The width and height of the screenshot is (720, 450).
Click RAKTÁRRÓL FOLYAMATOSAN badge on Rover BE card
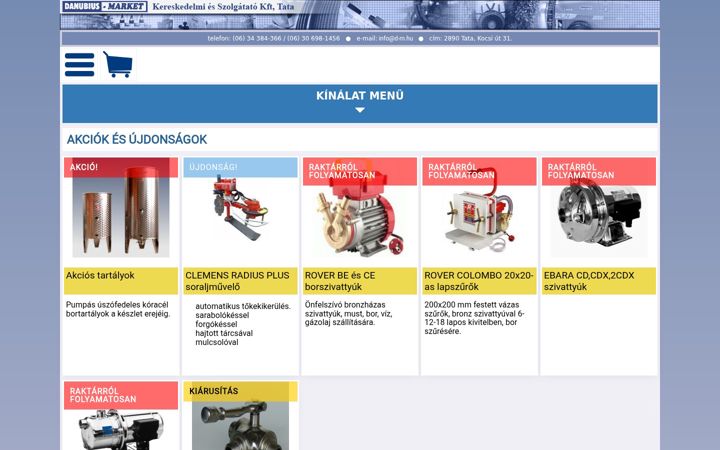coord(360,171)
